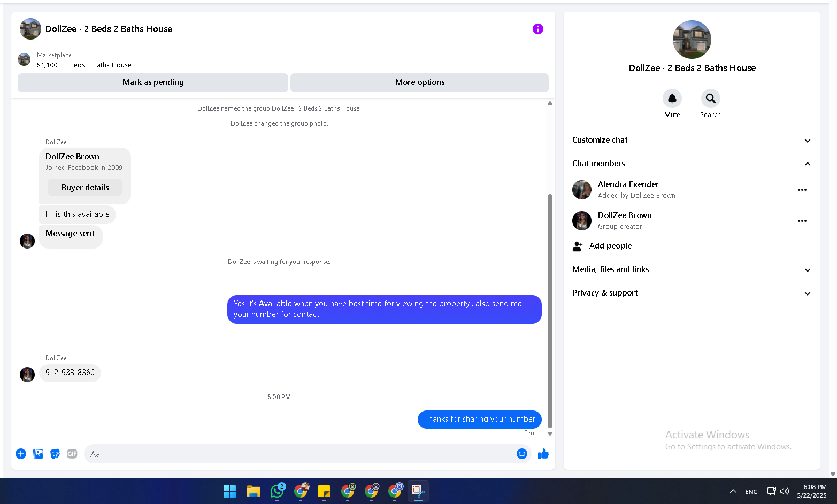
Task: Open options menu for DollZee Brown member
Action: click(802, 221)
